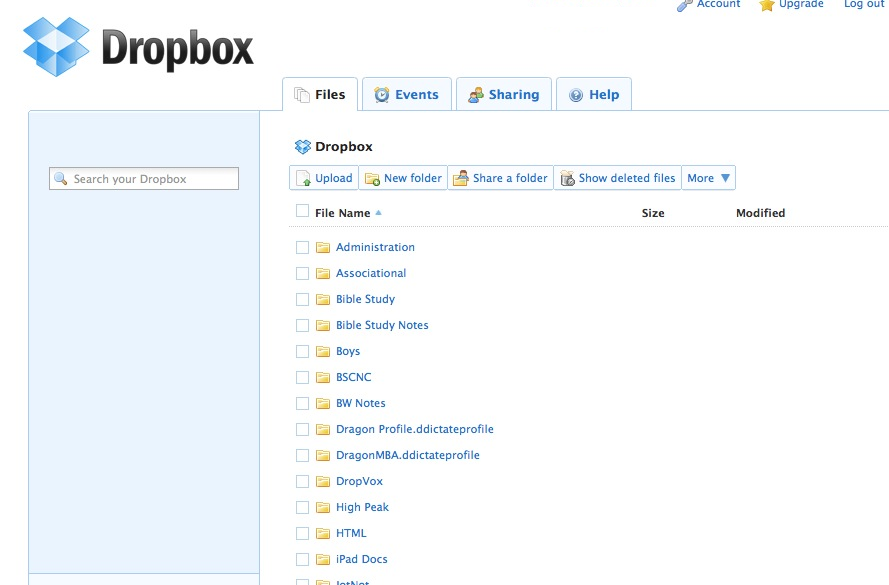Switch to the Sharing tab
889x585 pixels.
[x=503, y=94]
